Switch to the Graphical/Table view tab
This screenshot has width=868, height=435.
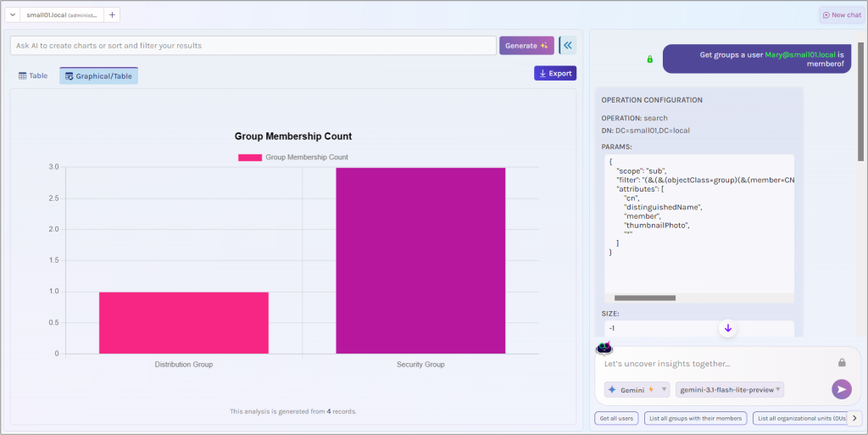(x=98, y=75)
